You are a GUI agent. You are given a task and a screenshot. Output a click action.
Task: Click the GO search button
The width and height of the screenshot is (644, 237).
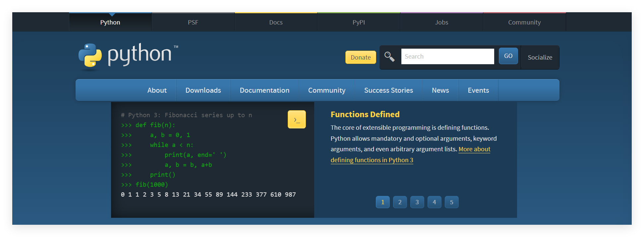[508, 56]
